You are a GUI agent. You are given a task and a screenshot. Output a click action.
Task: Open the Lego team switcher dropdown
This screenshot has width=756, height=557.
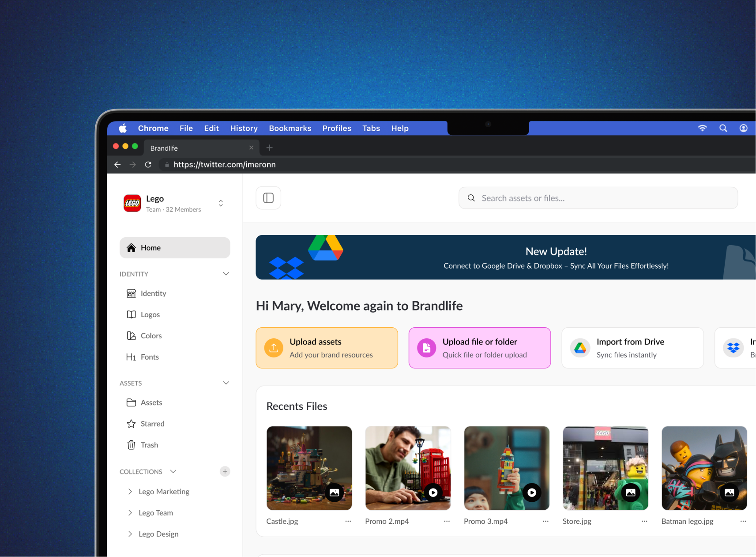click(221, 203)
